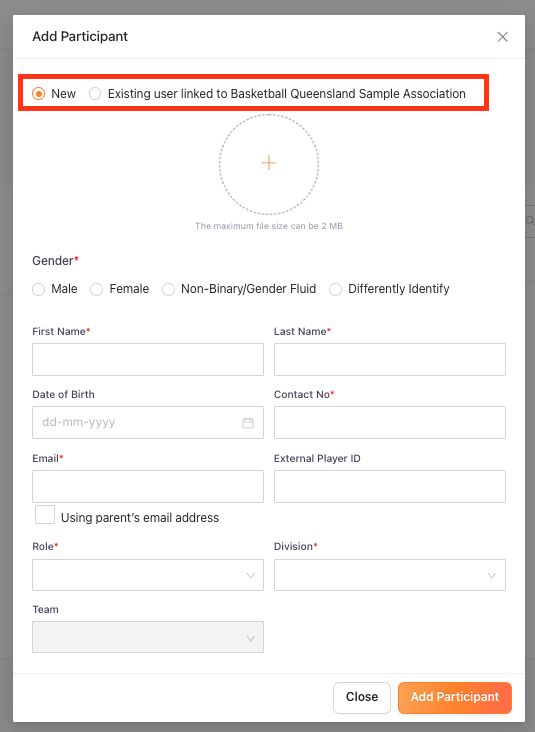
Task: Open the Division dropdown
Action: 390,575
